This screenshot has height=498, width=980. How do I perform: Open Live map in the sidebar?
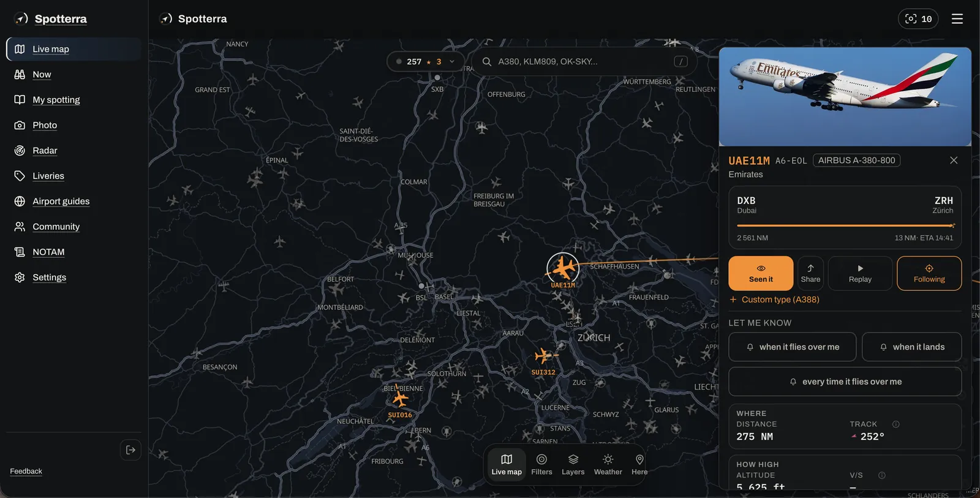73,49
